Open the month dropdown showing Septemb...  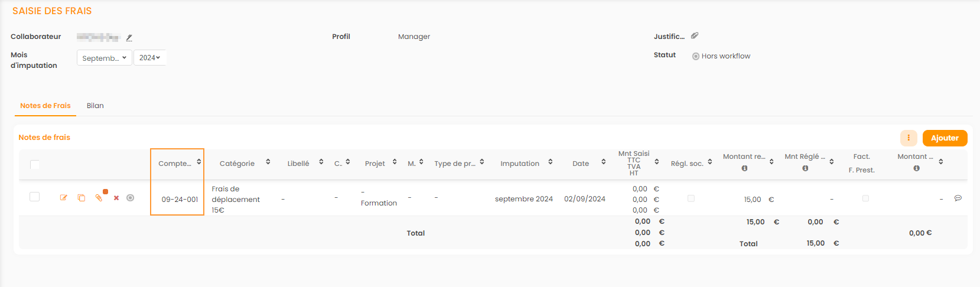104,58
